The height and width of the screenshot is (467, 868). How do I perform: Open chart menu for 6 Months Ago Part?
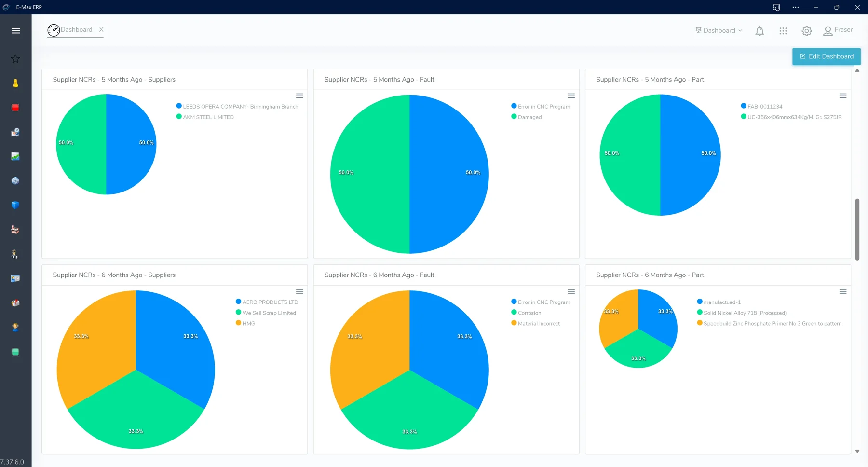[x=843, y=291]
